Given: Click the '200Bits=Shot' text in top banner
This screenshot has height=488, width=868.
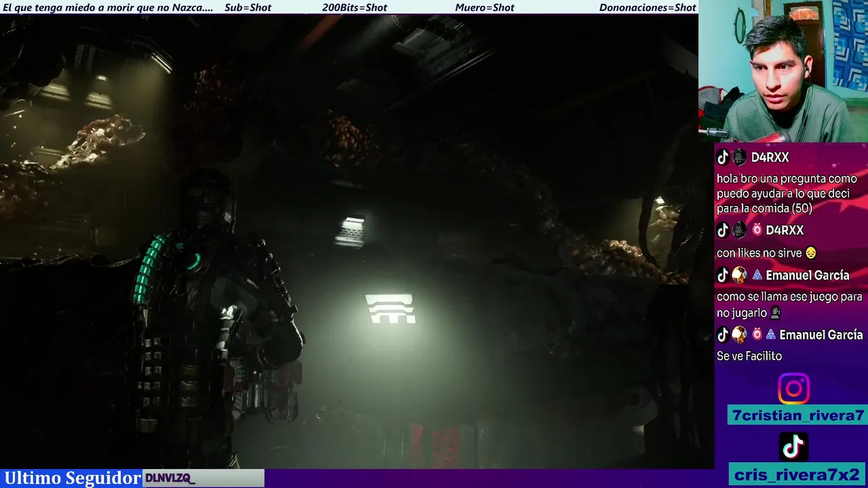Looking at the screenshot, I should 355,7.
